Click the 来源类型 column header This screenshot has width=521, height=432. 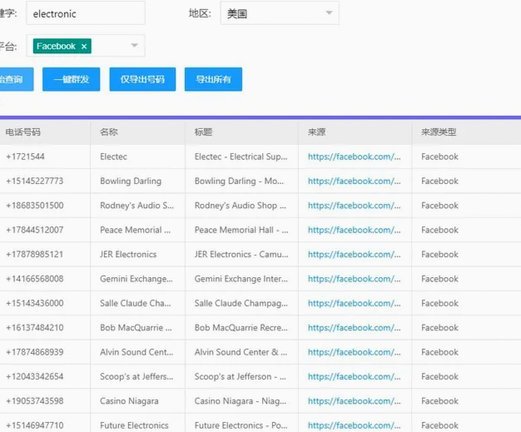pyautogui.click(x=439, y=132)
